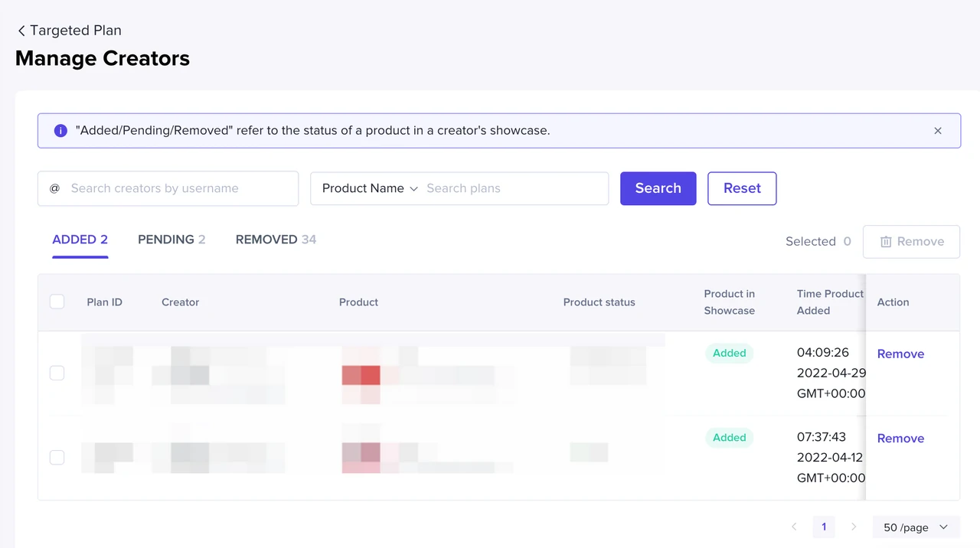Switch to the REMOVED tab
The height and width of the screenshot is (548, 980).
point(276,240)
